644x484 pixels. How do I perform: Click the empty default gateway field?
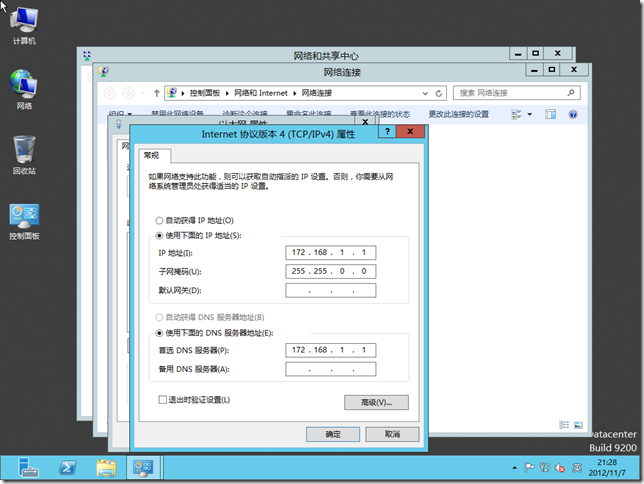pos(331,290)
